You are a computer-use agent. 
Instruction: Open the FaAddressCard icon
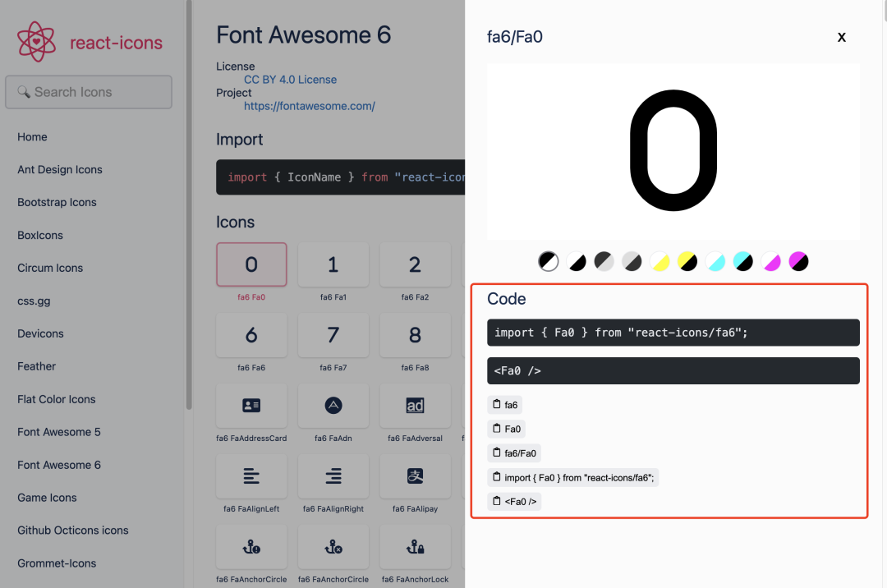coord(251,406)
